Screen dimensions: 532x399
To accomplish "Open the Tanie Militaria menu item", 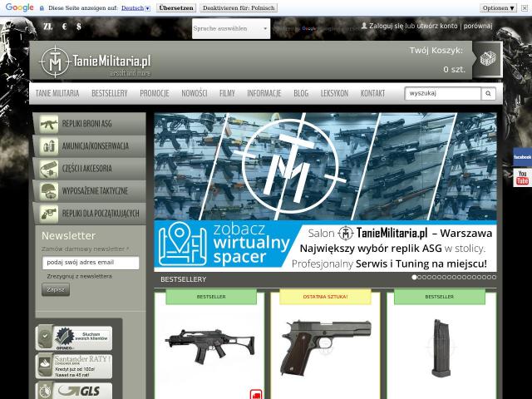I will coord(57,93).
